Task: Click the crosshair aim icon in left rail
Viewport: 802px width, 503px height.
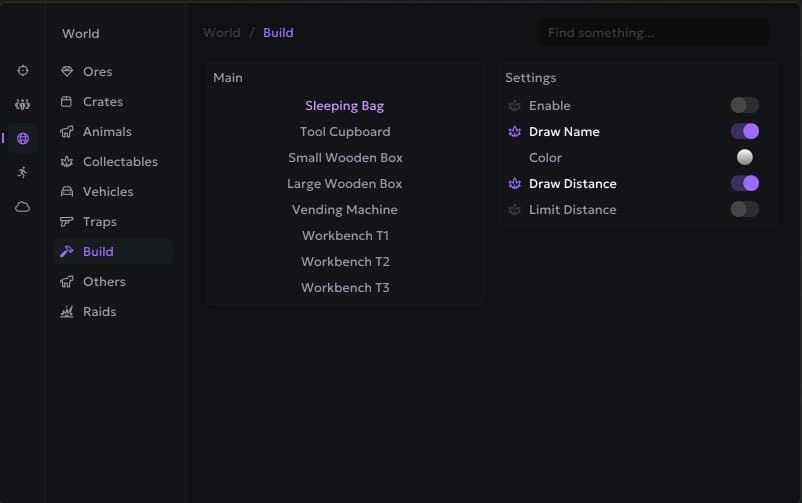Action: [x=23, y=71]
